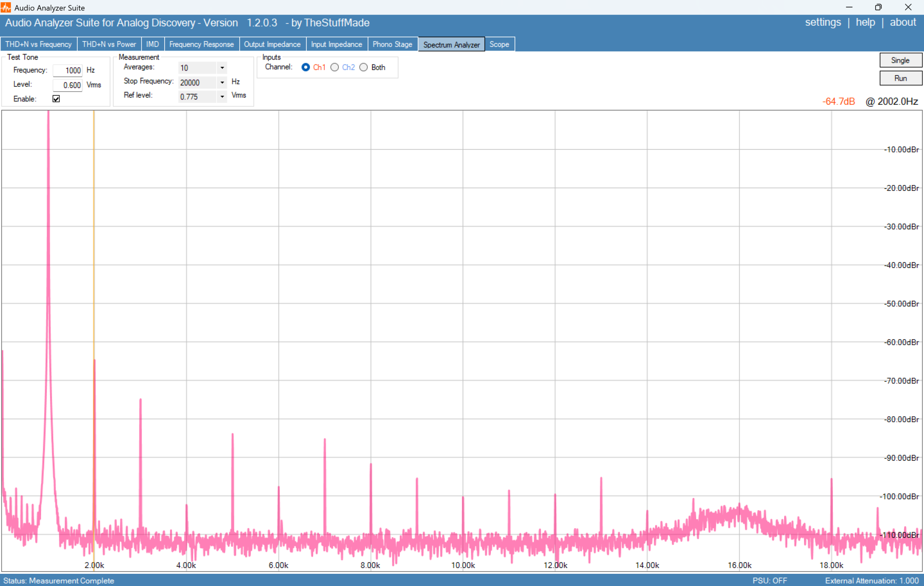
Task: Click the Status: Measurement Complete text
Action: [59, 581]
